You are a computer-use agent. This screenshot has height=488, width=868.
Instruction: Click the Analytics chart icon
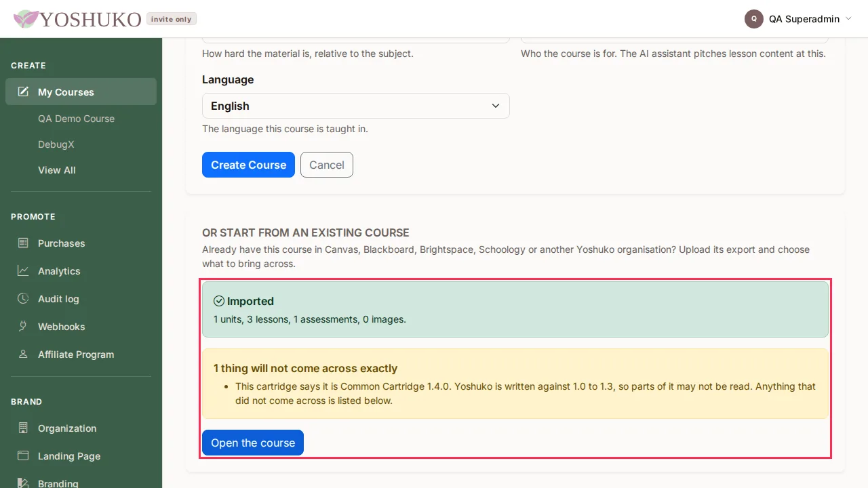click(x=23, y=270)
